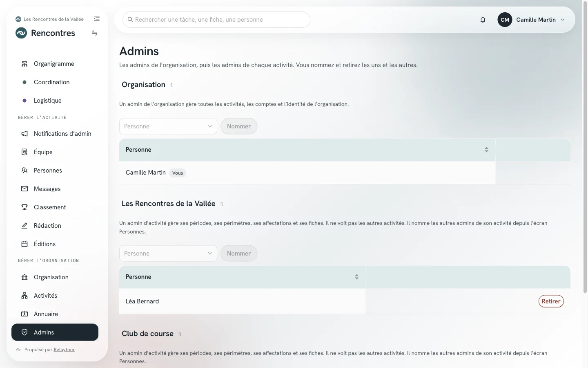Click the Les Rencontres de la Vallée section heading
The image size is (588, 368).
click(168, 204)
